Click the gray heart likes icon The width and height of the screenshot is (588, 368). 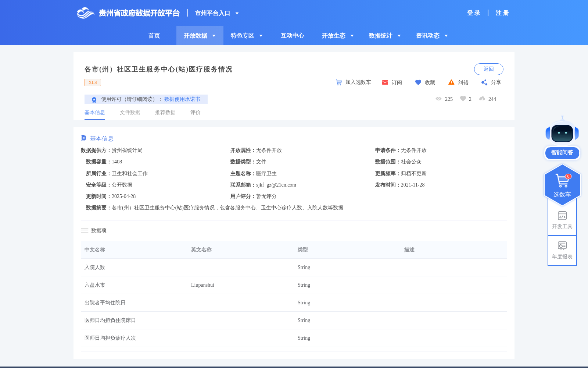pos(463,99)
